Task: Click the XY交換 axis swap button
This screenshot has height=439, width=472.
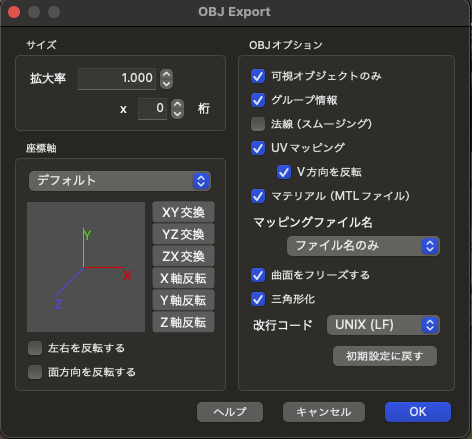Action: [183, 212]
